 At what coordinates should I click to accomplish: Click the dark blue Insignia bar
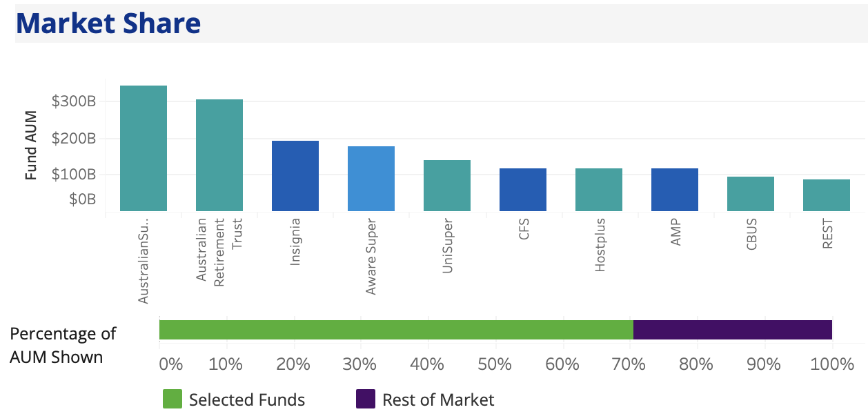point(295,176)
